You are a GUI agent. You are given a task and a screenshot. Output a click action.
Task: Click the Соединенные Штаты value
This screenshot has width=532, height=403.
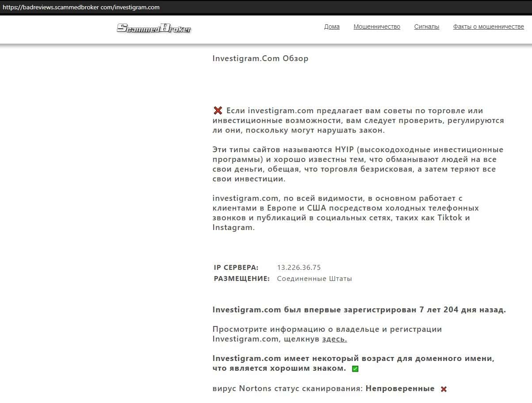(x=314, y=279)
